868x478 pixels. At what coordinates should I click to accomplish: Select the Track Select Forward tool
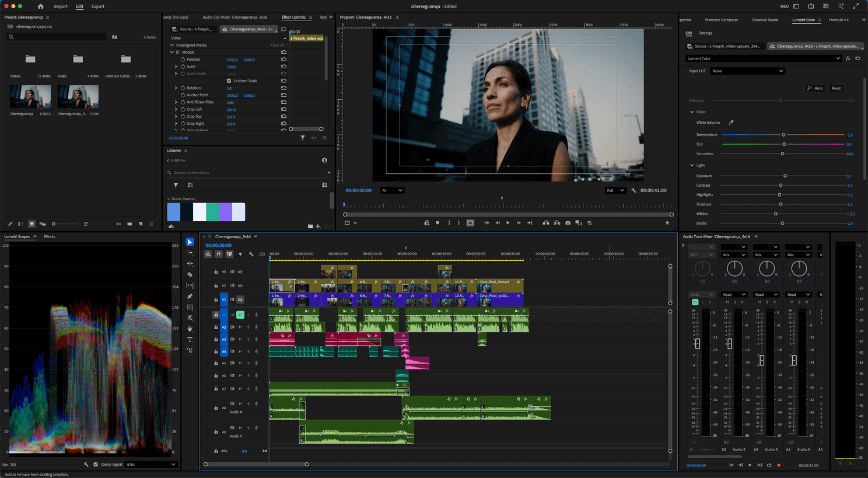[x=190, y=253]
